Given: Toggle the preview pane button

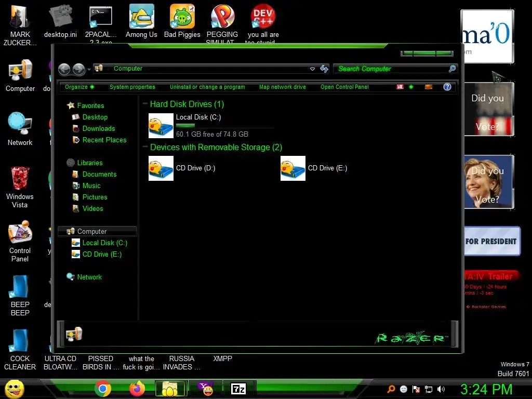Looking at the screenshot, I should tap(429, 87).
